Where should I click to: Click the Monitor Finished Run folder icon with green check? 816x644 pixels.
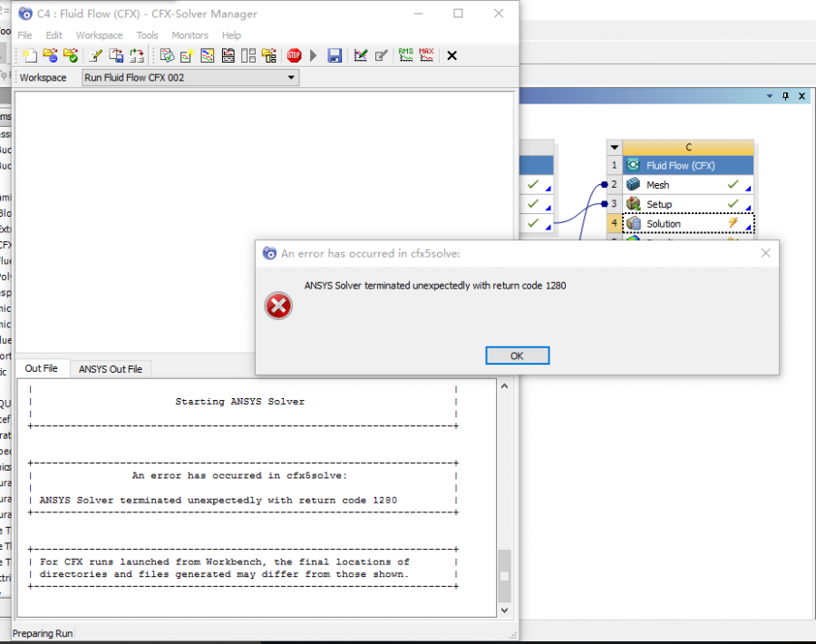tap(71, 55)
